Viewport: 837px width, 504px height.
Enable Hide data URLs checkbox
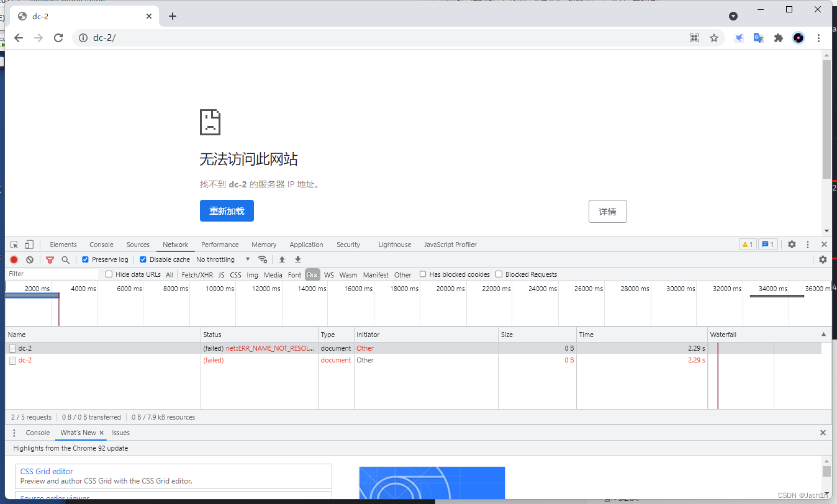109,274
